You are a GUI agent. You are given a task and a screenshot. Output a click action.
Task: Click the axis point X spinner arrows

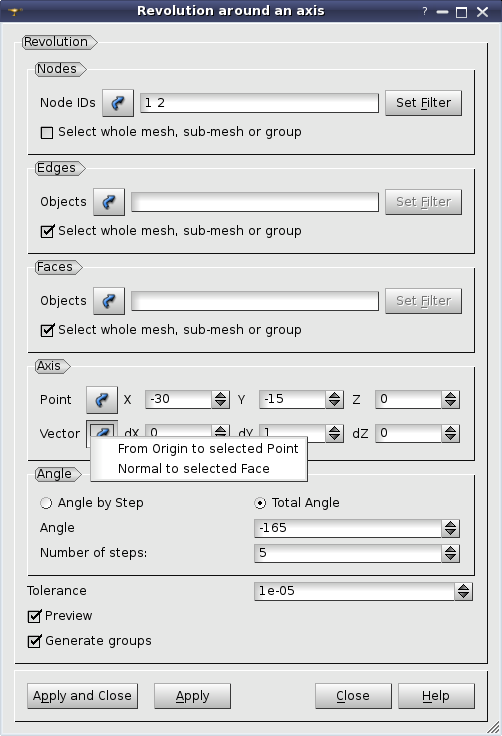point(220,399)
